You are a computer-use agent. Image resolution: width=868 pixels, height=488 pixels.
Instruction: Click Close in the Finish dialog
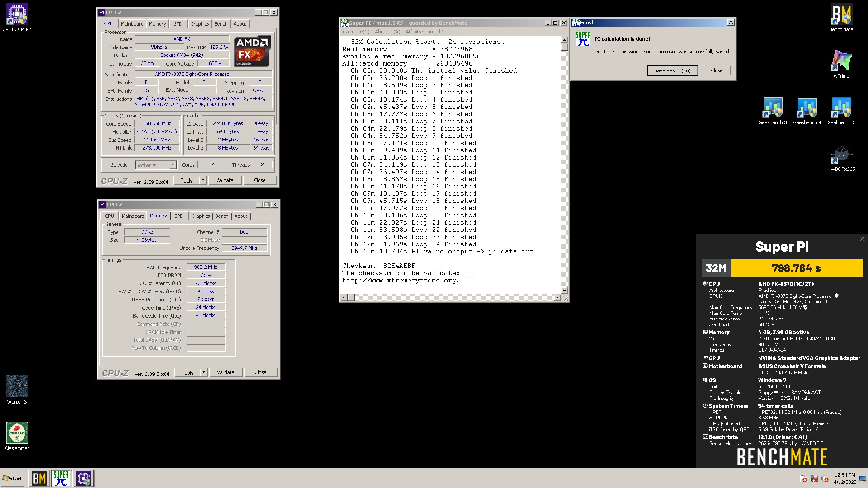click(717, 70)
